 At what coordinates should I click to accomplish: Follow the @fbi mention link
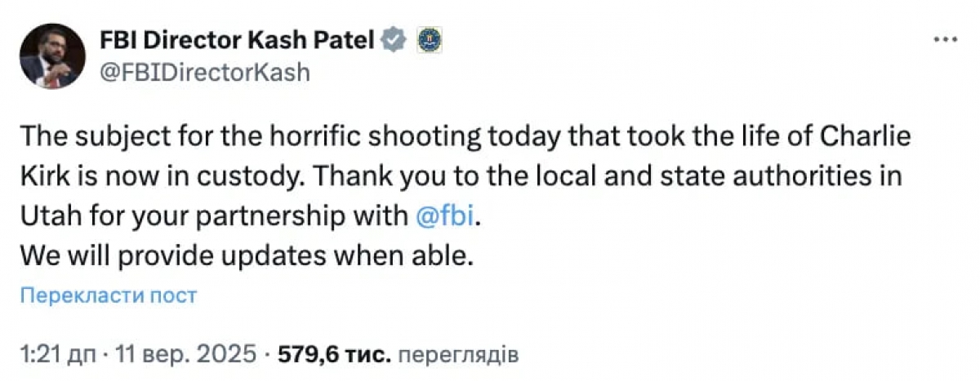click(443, 217)
